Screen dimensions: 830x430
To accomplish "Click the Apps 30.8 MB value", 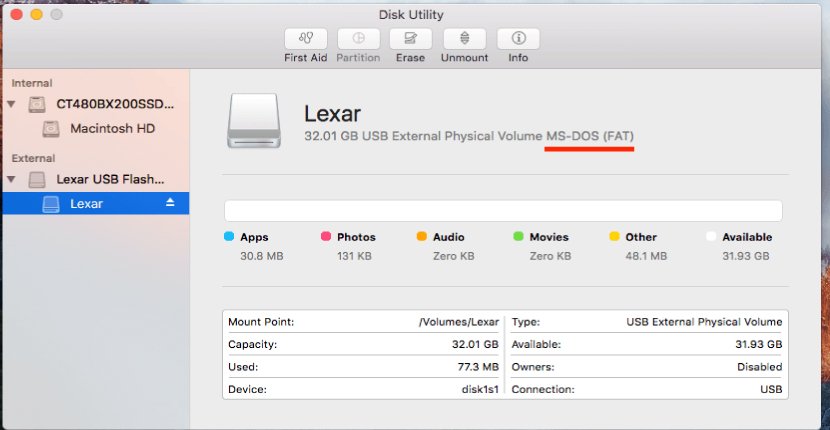I will point(261,256).
